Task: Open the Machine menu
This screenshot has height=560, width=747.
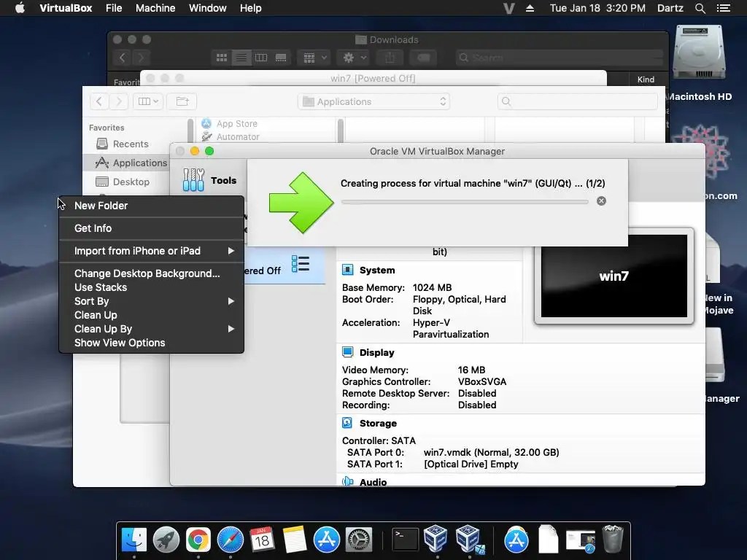Action: (x=155, y=8)
